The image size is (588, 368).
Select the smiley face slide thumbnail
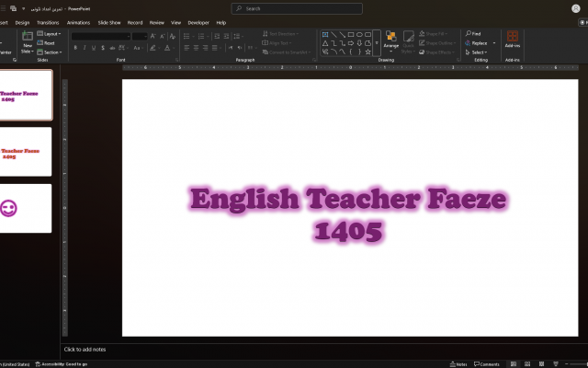(26, 208)
